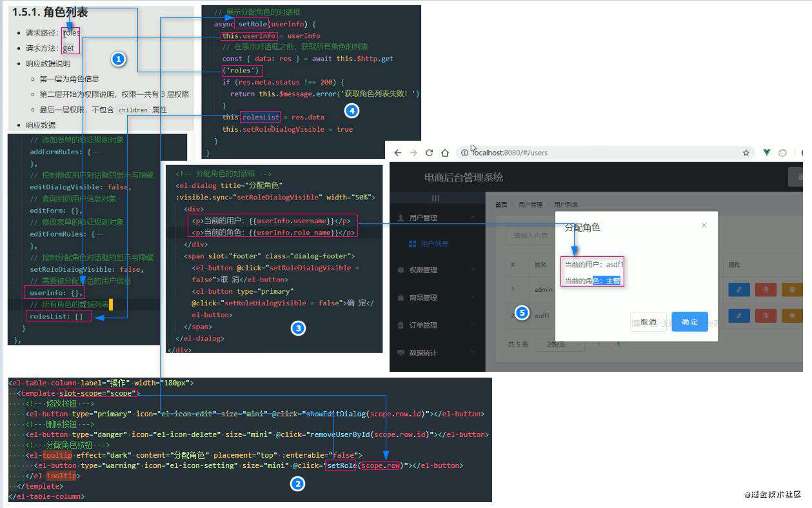Screen dimensions: 812x508
Task: Open the Vue devtools extension icon
Action: [x=767, y=153]
